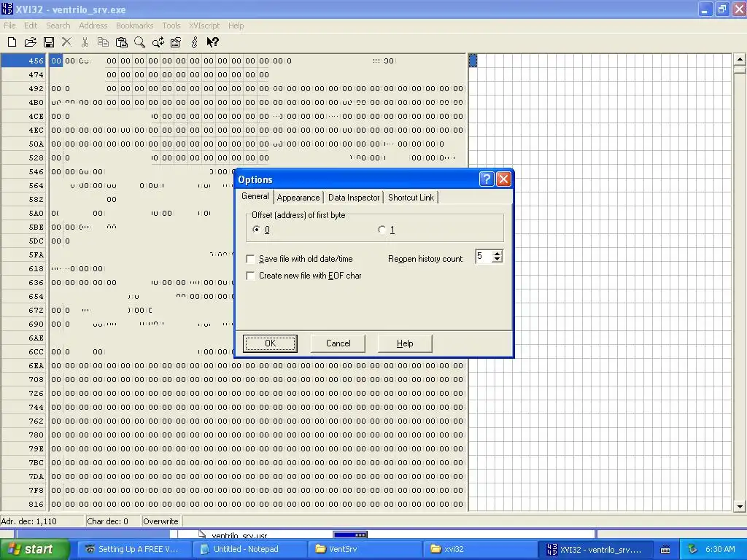This screenshot has height=560, width=747.
Task: Click the tray icon beside the clock
Action: pos(693,549)
